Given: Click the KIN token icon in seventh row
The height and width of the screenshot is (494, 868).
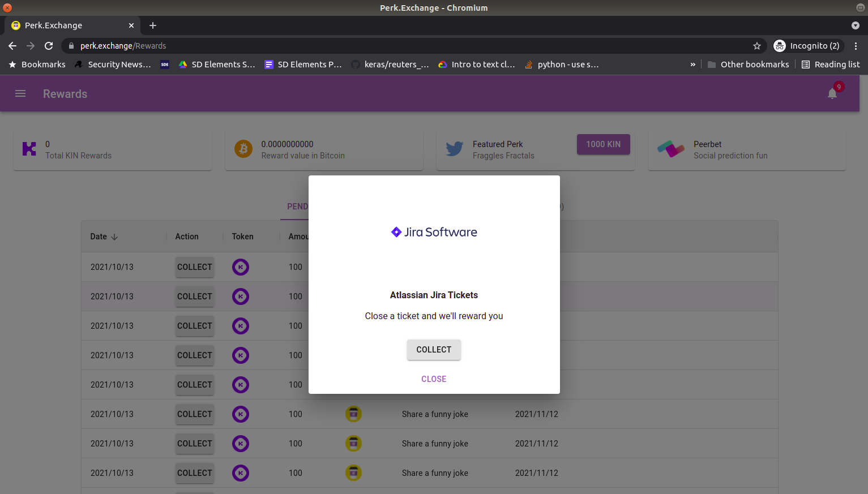Looking at the screenshot, I should click(241, 444).
